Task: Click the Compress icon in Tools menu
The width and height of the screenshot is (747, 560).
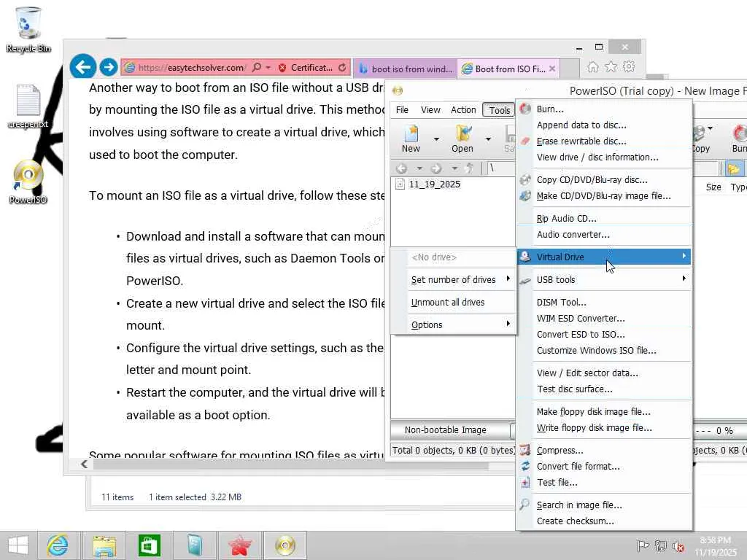Action: [x=525, y=450]
